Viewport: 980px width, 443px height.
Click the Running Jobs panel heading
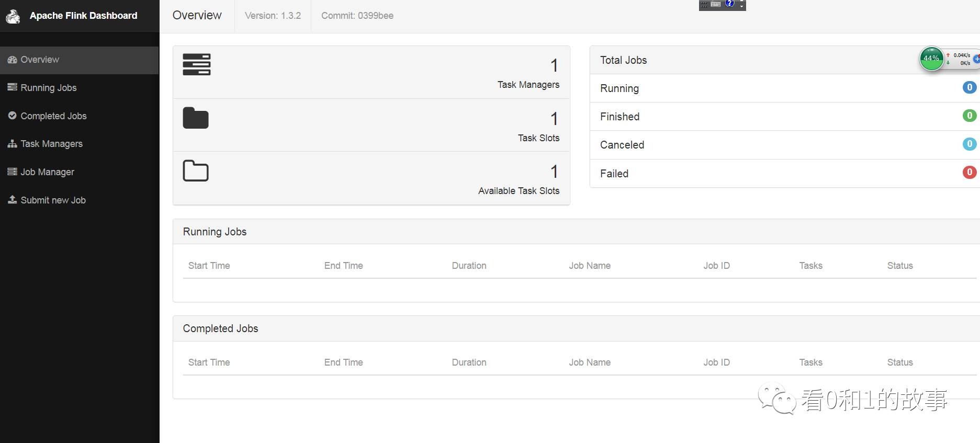point(215,232)
